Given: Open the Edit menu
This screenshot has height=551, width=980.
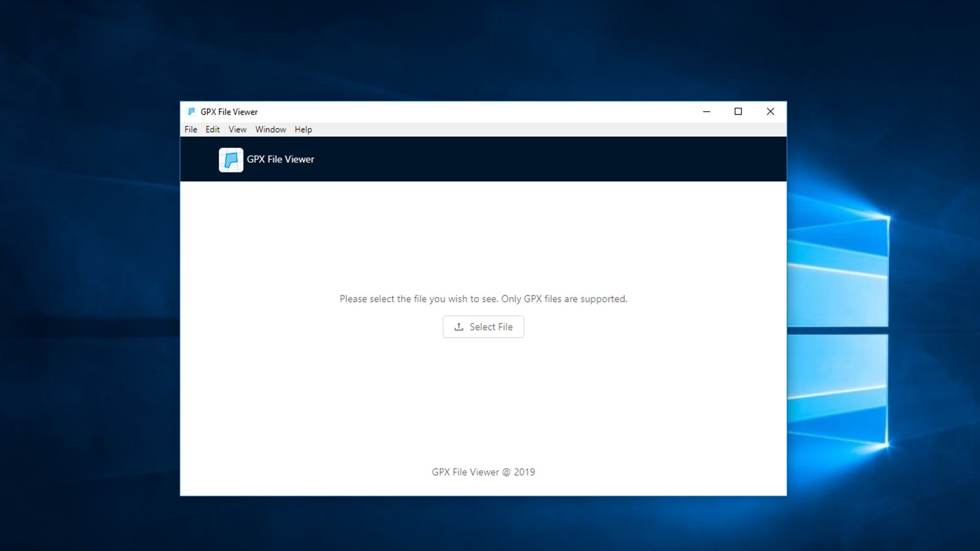Looking at the screenshot, I should [212, 130].
